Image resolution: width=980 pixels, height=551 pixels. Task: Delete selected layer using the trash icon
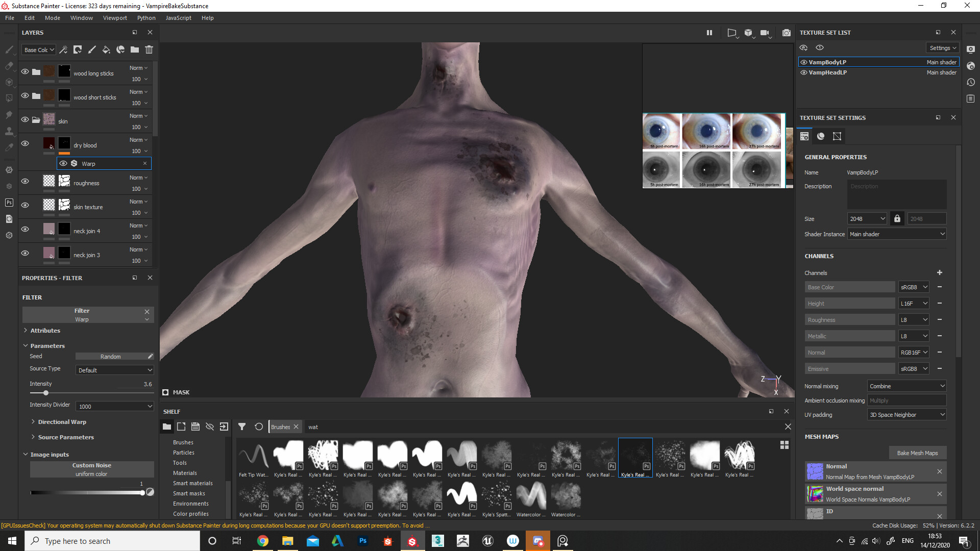(x=149, y=49)
